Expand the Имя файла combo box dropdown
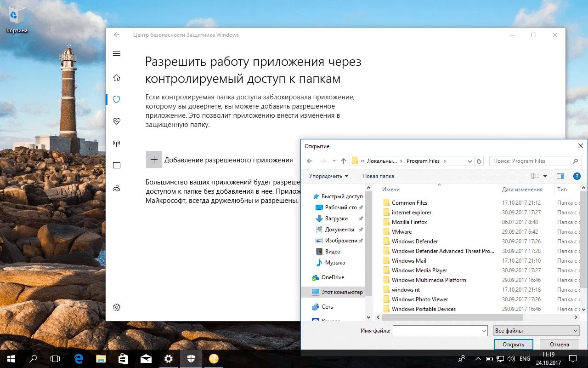 coord(483,330)
